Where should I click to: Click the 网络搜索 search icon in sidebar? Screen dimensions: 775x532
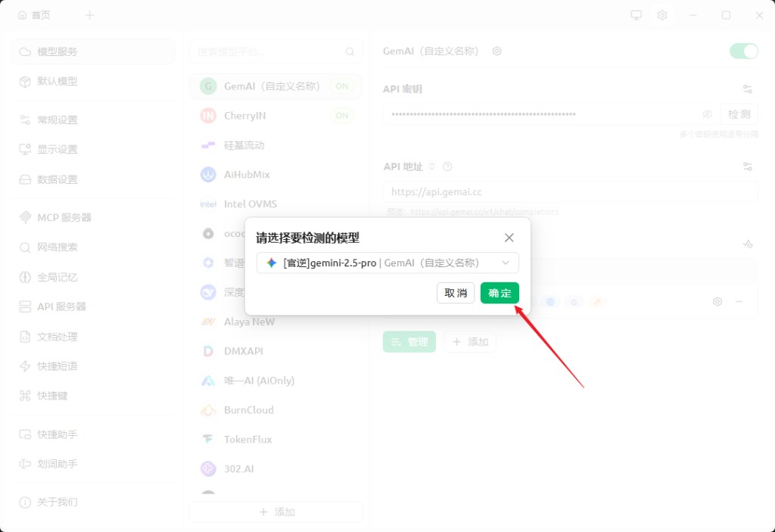pyautogui.click(x=26, y=247)
